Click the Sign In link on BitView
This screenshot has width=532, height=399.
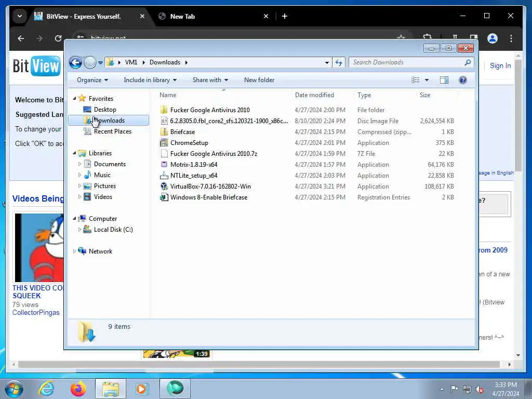click(x=500, y=66)
